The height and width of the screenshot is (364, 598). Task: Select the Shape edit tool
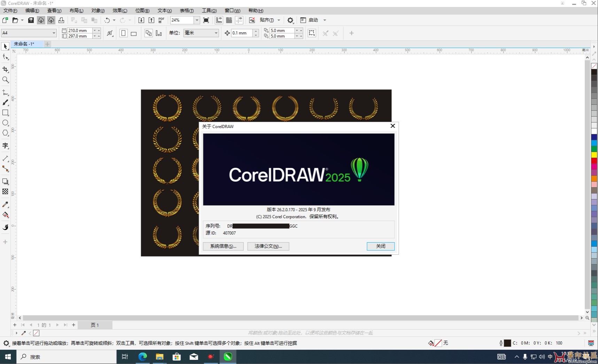click(x=5, y=57)
